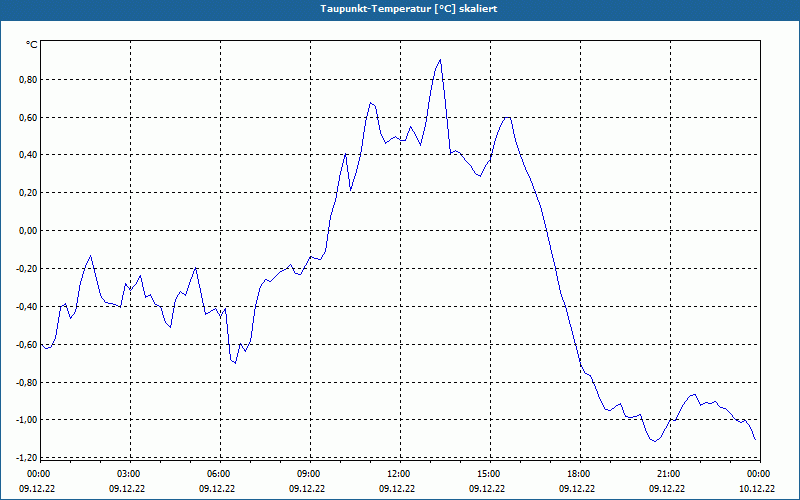Click the highest peak of the blue curve

click(x=440, y=60)
